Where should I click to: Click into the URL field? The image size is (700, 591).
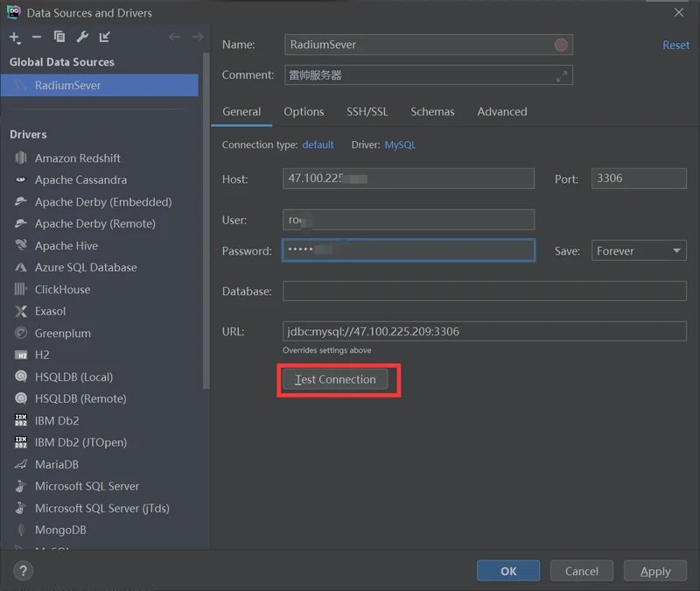tap(485, 332)
